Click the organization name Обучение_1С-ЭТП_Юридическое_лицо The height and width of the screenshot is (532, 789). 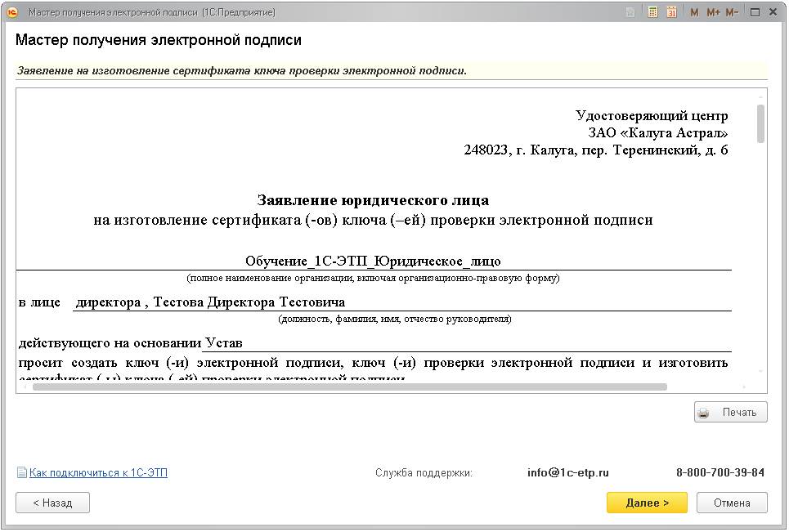373,262
